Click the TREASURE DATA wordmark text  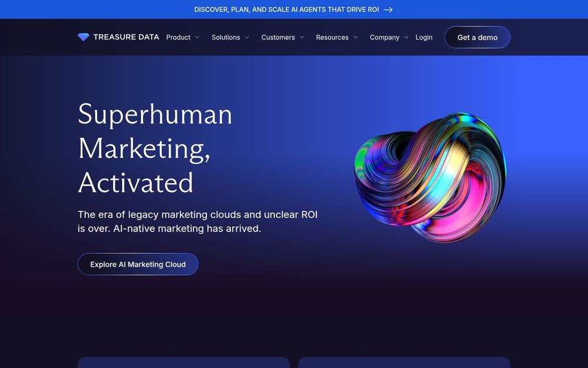[126, 37]
